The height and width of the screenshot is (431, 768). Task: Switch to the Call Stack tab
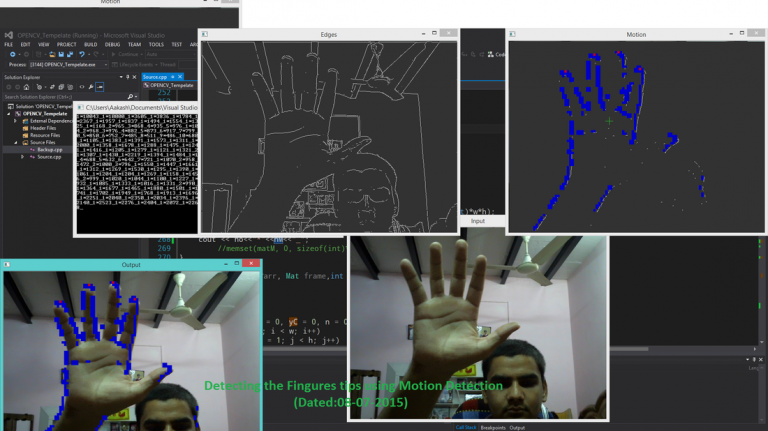coord(466,428)
